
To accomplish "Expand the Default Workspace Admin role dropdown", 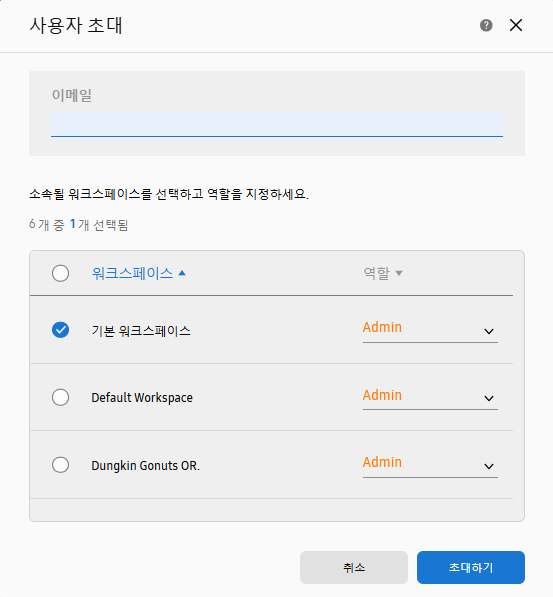I will [430, 397].
